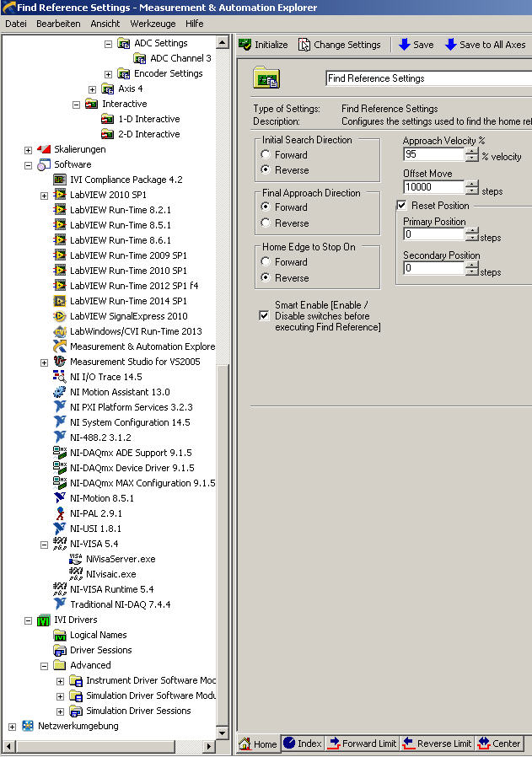This screenshot has width=532, height=757.
Task: Click the NiVisaServer.exe icon
Action: 76,559
